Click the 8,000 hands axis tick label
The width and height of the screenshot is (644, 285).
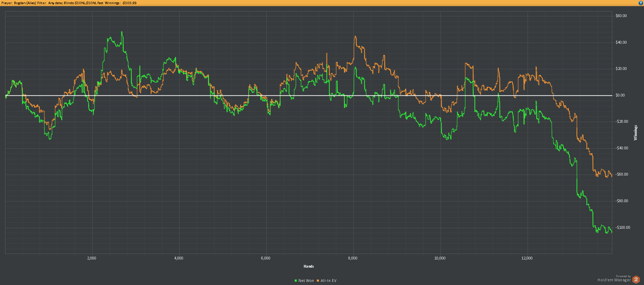coord(353,258)
